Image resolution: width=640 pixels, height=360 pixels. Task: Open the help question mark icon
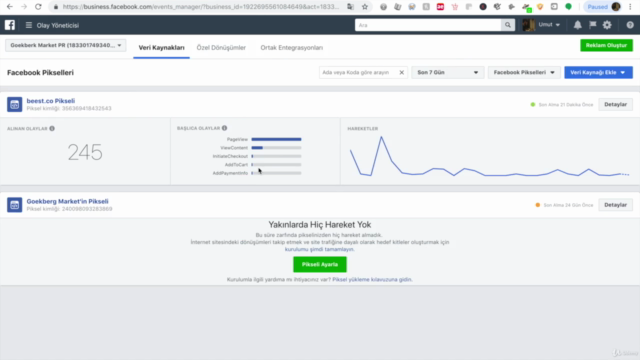(630, 25)
